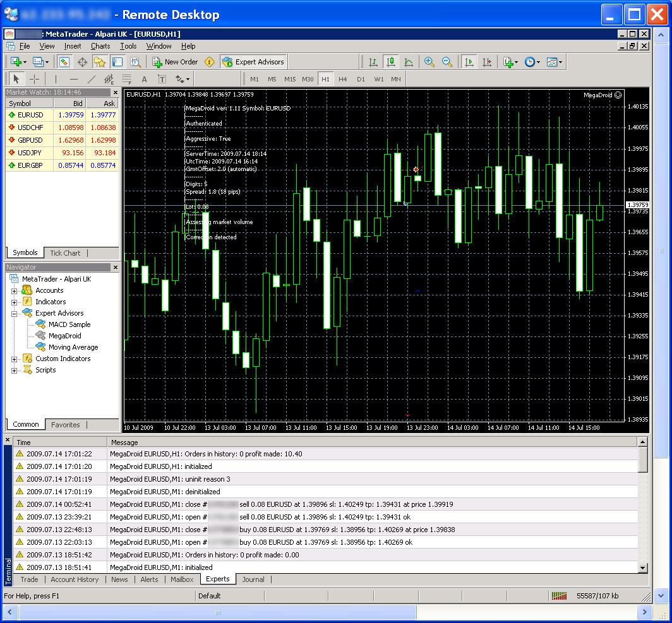
Task: Expand the Custom Indicators tree node
Action: [x=14, y=359]
